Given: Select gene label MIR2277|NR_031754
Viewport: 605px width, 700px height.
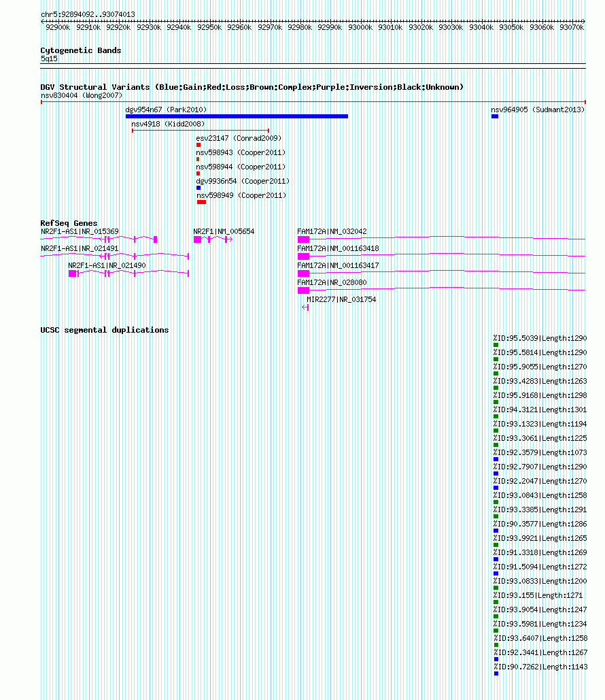Looking at the screenshot, I should pos(341,299).
